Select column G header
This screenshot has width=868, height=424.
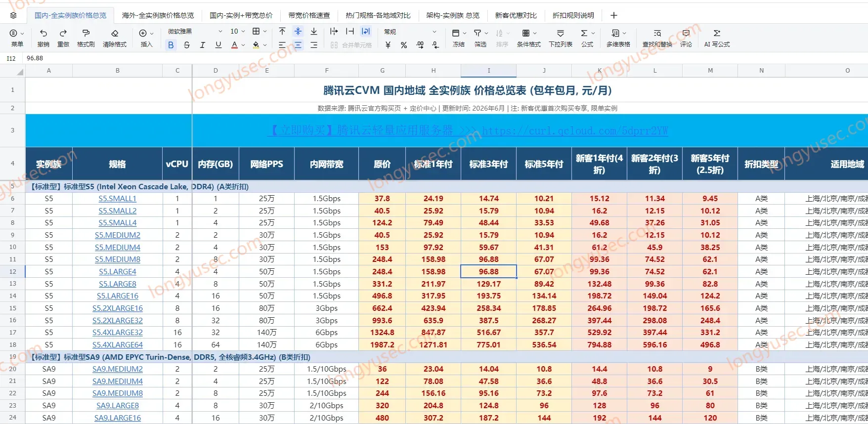(x=382, y=71)
